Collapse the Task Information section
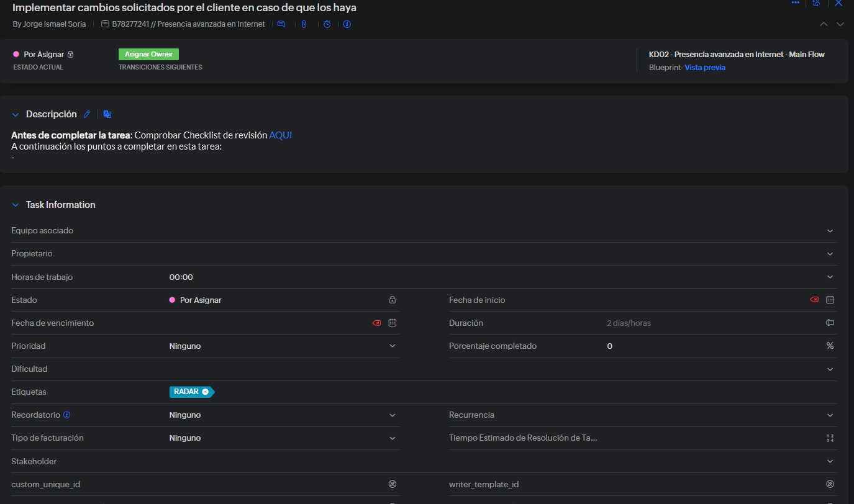The height and width of the screenshot is (504, 854). point(16,205)
